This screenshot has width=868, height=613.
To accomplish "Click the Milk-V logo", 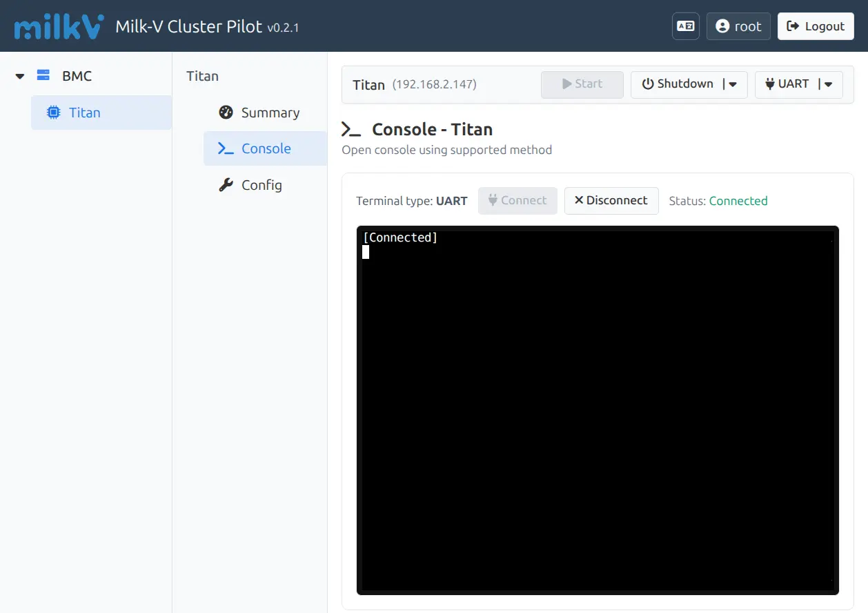I will (59, 26).
